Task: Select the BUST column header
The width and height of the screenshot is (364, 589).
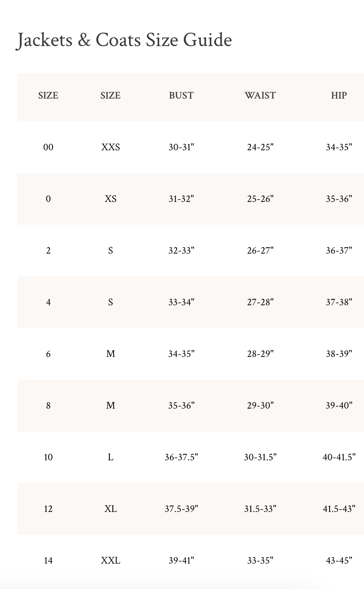Action: 181,96
